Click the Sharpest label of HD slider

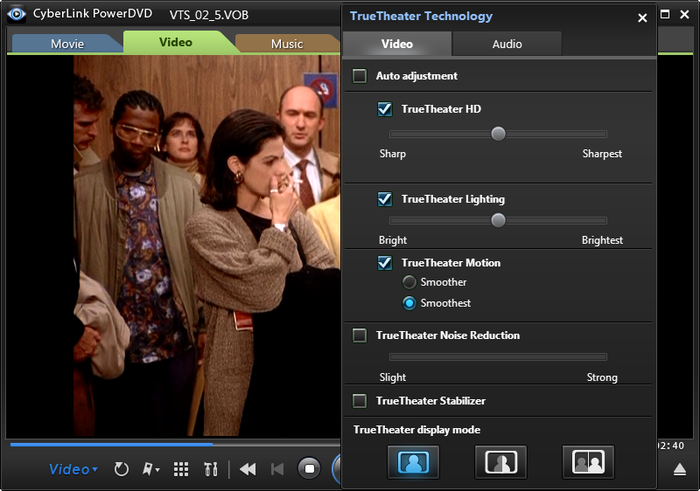602,154
